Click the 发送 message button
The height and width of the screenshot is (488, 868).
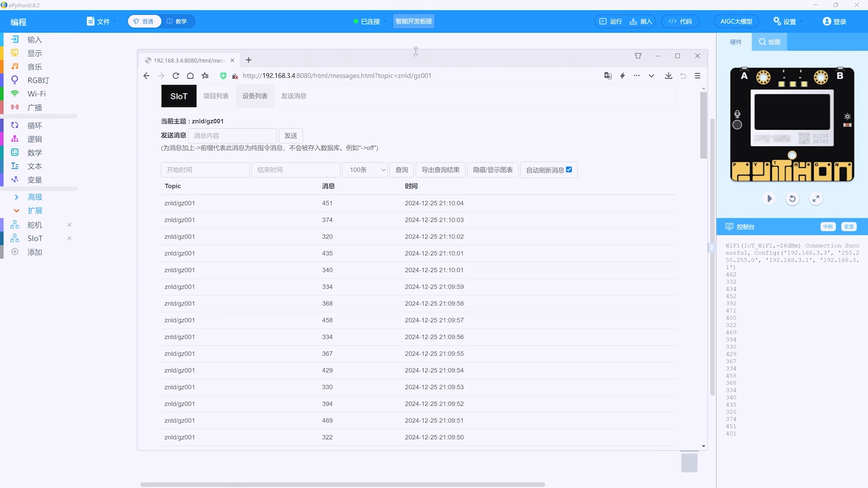290,136
